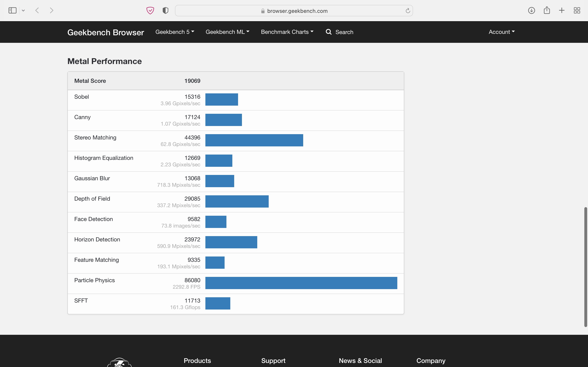588x367 pixels.
Task: Go to Geekbench Browser home link
Action: 105,32
